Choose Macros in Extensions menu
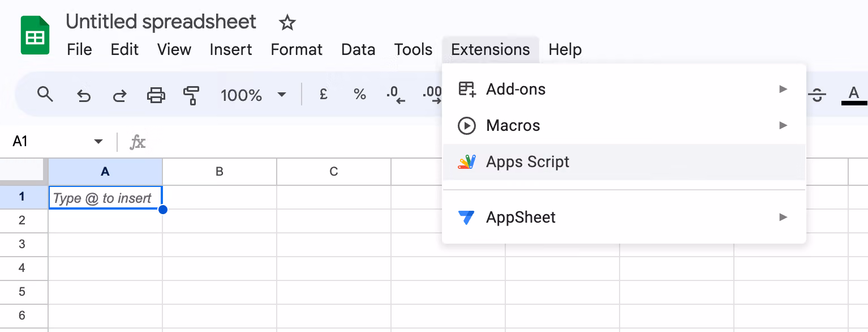The image size is (868, 332). [x=624, y=126]
